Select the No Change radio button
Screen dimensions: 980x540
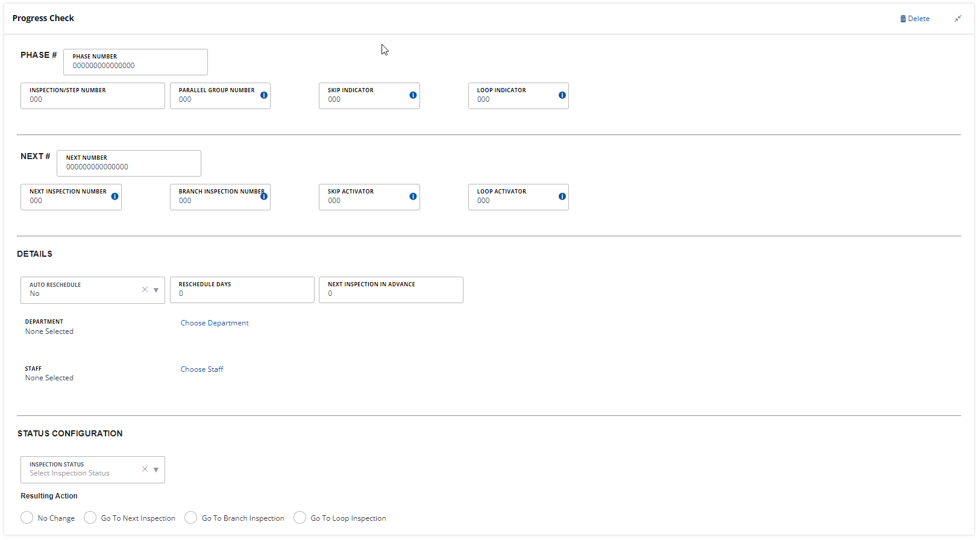click(27, 518)
